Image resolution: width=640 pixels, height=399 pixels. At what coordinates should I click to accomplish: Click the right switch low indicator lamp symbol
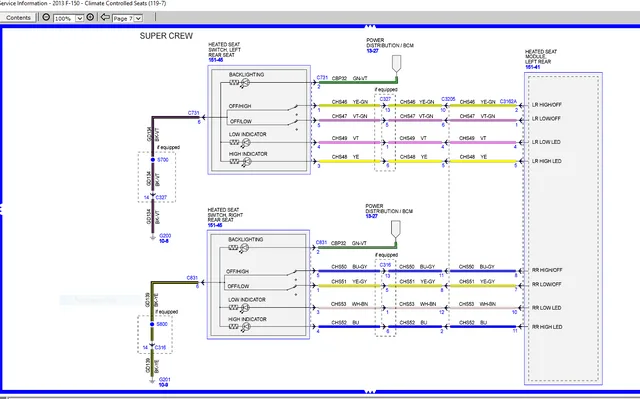[x=245, y=308]
